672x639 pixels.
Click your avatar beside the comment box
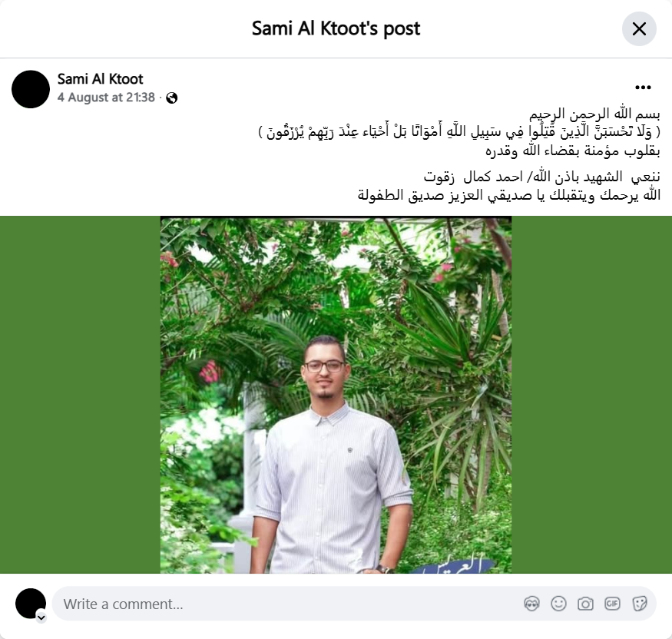[31, 604]
